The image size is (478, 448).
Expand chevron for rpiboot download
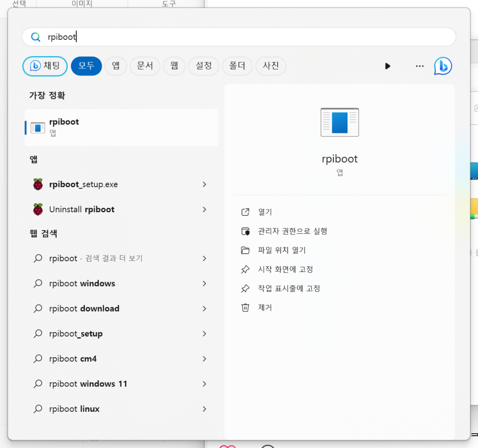pos(204,309)
